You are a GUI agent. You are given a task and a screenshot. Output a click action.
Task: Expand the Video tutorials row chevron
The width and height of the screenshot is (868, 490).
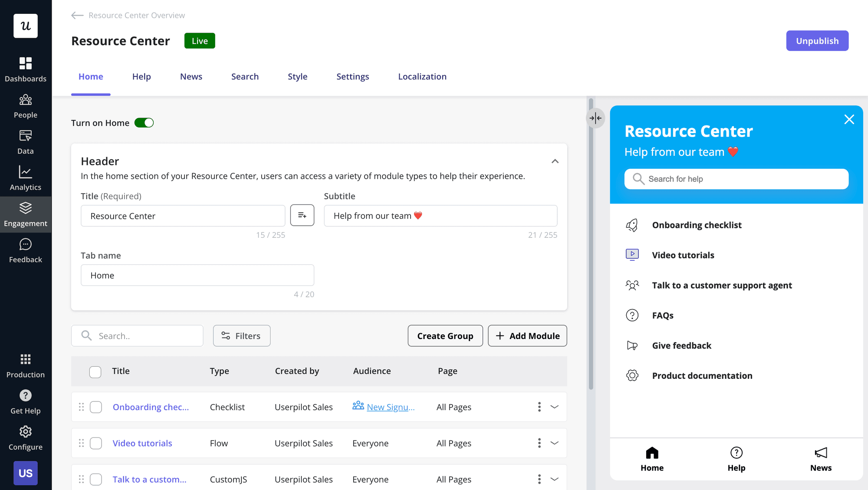pos(555,443)
